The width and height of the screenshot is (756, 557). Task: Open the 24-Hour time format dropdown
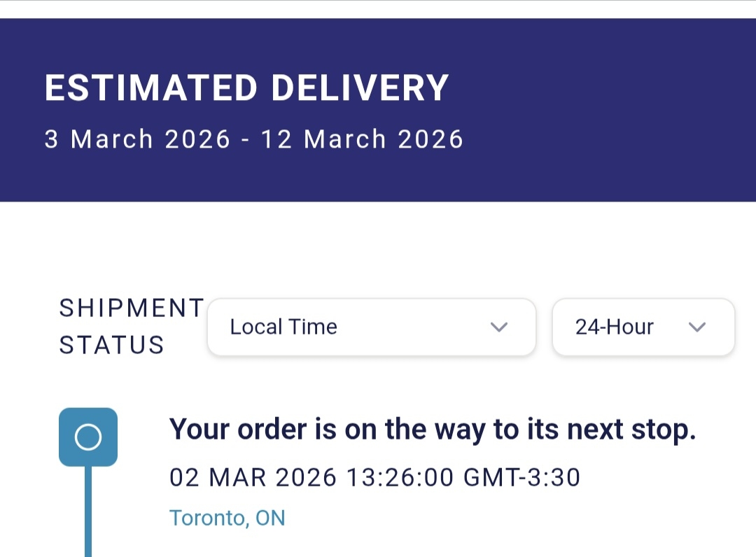643,327
